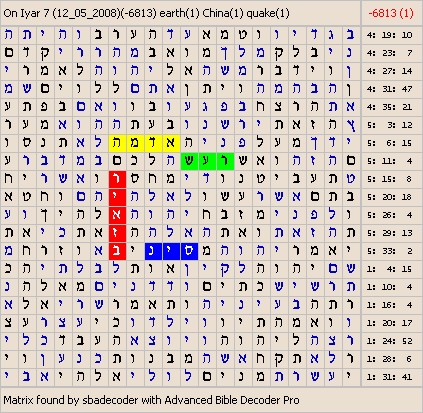This screenshot has width=423, height=413.
Task: Click the green-highlighted letter ע cell
Action: tap(207, 161)
